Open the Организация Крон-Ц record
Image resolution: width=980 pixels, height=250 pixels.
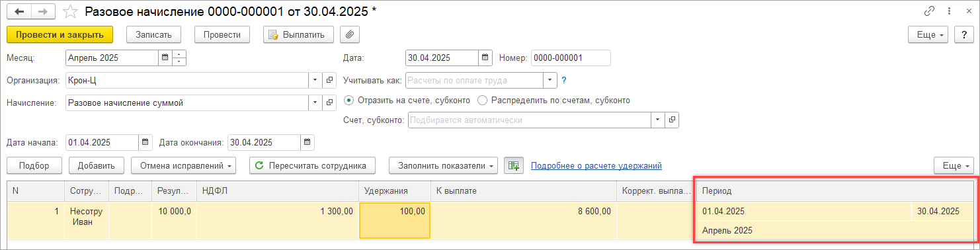pyautogui.click(x=329, y=81)
